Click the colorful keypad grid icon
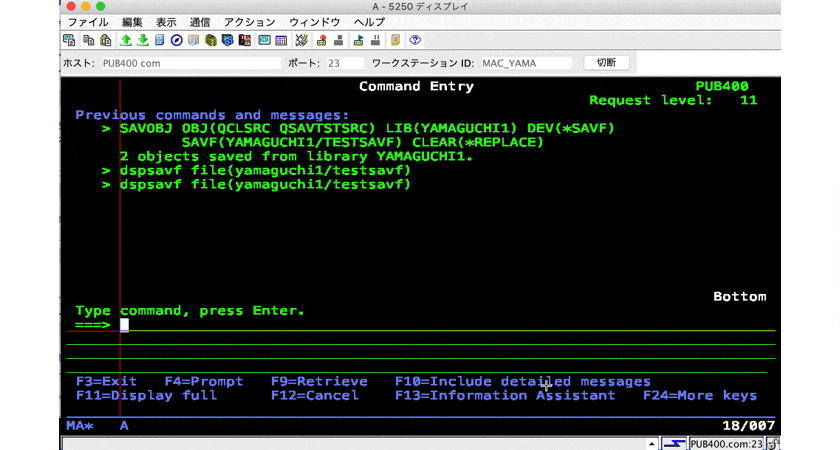The height and width of the screenshot is (450, 840). click(281, 40)
